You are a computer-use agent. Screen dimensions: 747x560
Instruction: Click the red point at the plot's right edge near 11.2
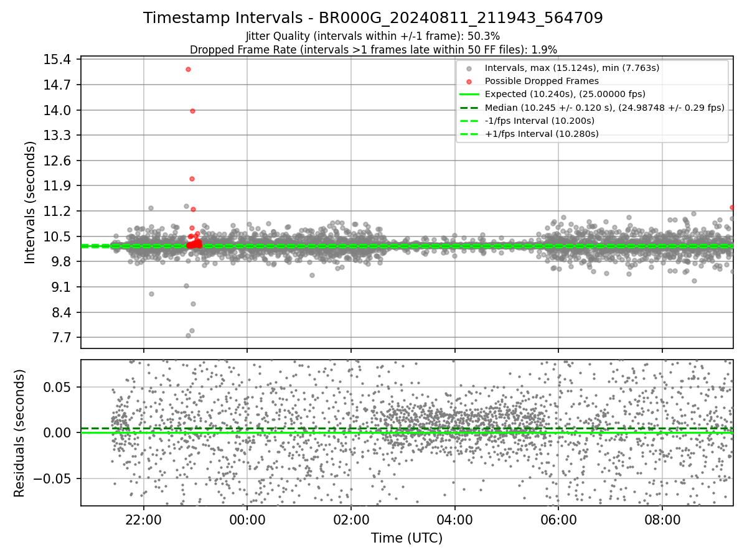[x=732, y=207]
